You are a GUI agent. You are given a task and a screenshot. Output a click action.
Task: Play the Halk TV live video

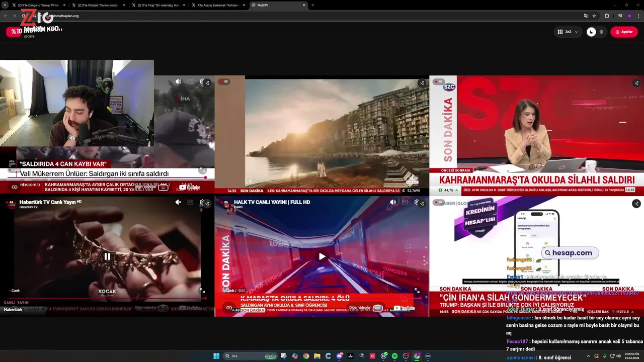coord(322,256)
